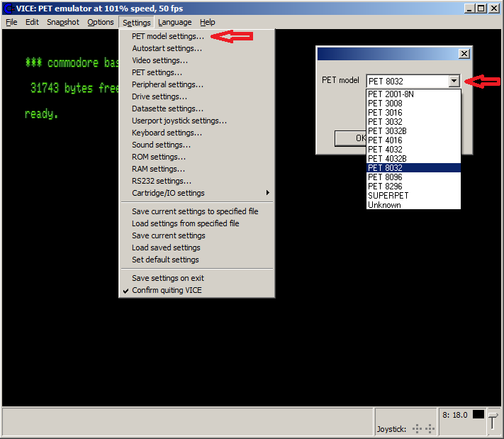This screenshot has width=504, height=439.
Task: Click the VICE app icon in title bar
Action: [9, 9]
